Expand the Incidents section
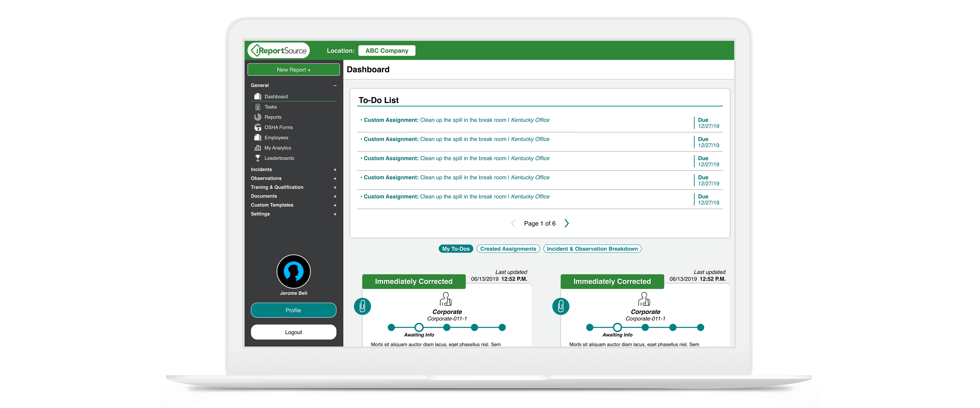980x408 pixels. tap(335, 170)
